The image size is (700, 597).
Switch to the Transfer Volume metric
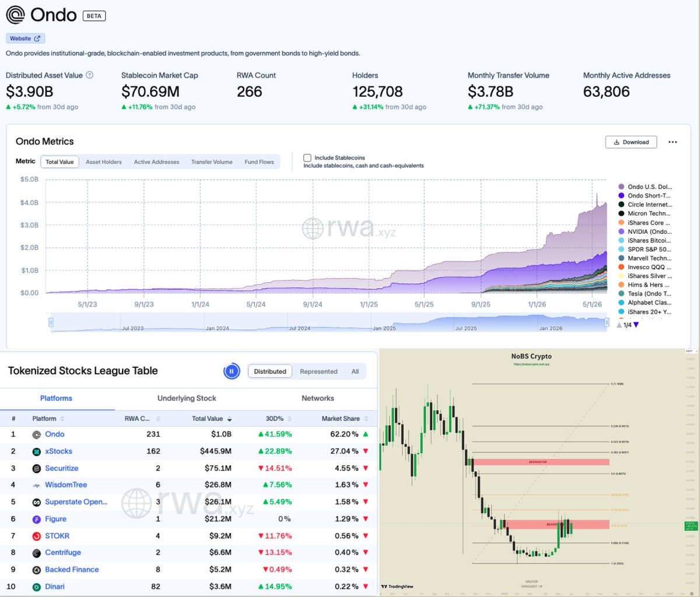pos(212,162)
